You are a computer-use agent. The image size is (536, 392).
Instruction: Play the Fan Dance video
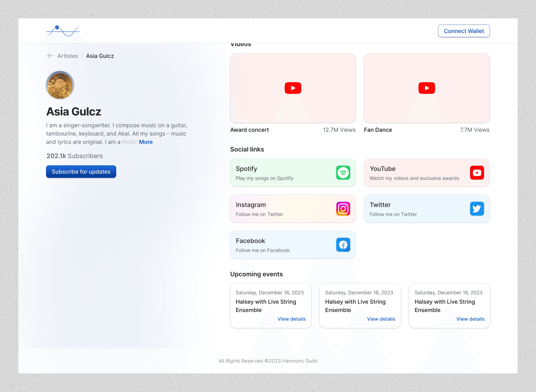[x=426, y=88]
